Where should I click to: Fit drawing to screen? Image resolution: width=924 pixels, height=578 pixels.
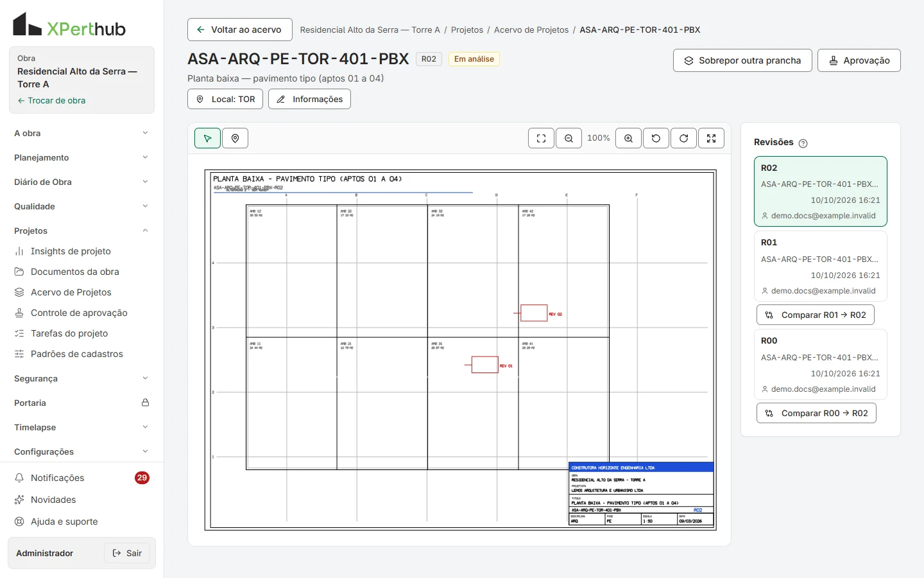click(542, 138)
